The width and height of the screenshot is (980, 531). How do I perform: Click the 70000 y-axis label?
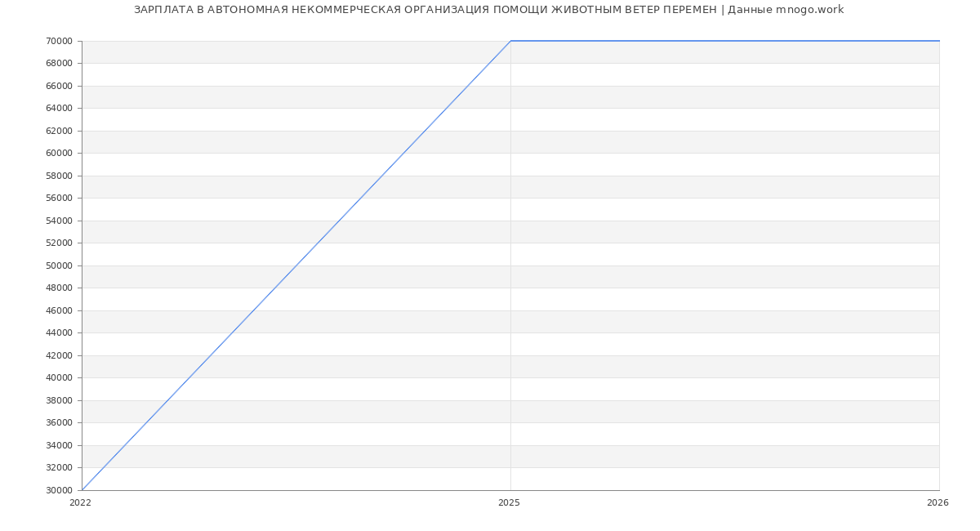pyautogui.click(x=60, y=41)
